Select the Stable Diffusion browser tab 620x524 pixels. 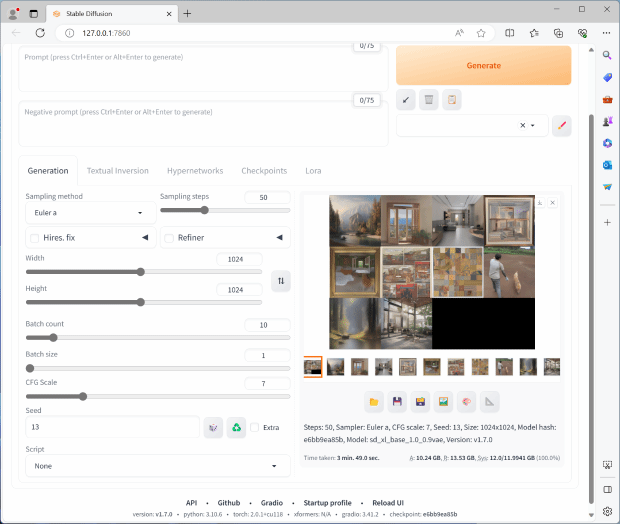coord(110,14)
